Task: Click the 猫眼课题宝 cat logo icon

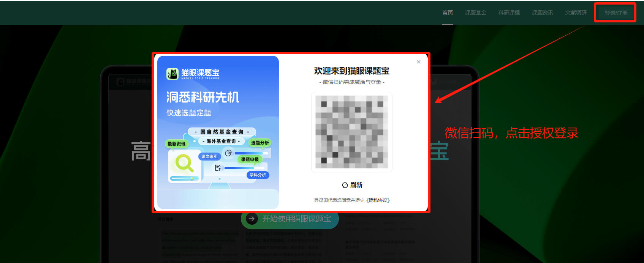Action: 172,74
